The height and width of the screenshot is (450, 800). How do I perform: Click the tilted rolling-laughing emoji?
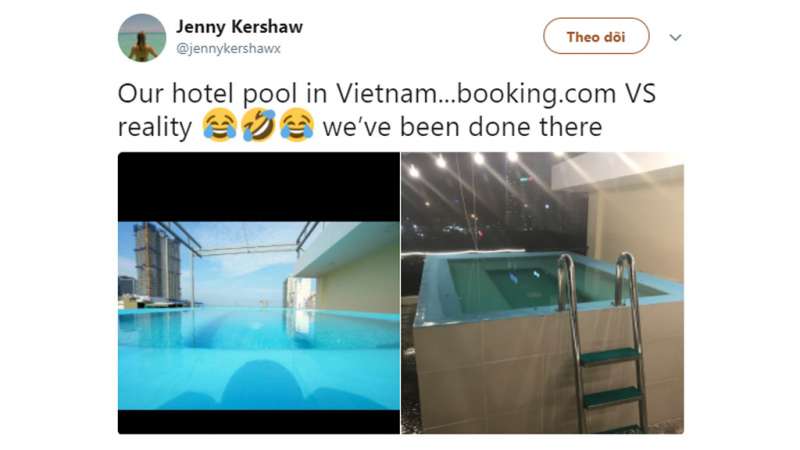tap(258, 125)
